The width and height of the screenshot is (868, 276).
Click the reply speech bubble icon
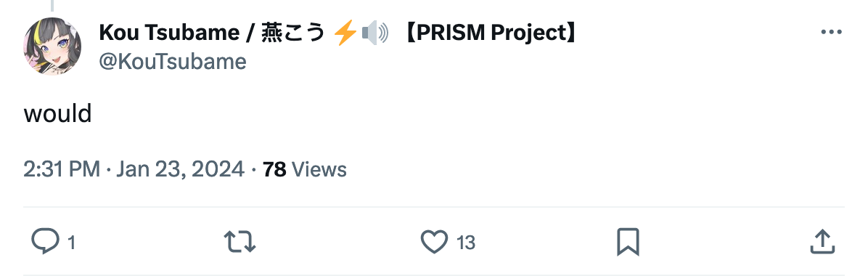click(x=44, y=242)
